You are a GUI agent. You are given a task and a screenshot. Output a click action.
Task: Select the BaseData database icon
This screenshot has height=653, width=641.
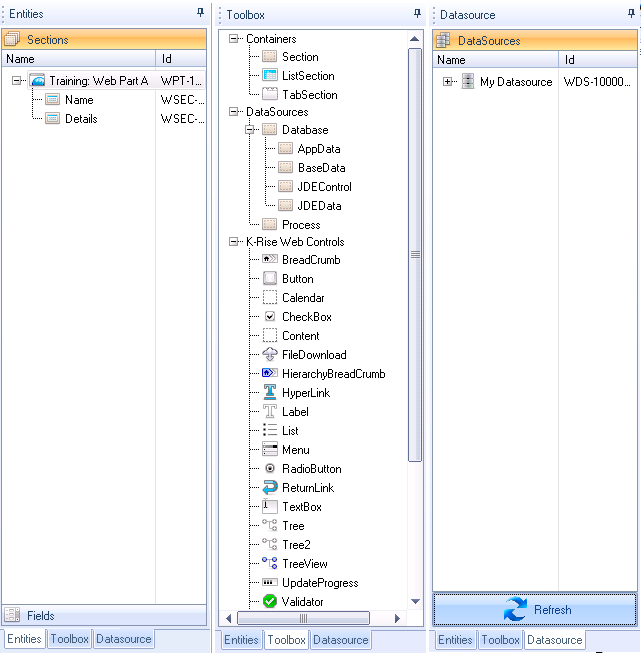(x=285, y=167)
